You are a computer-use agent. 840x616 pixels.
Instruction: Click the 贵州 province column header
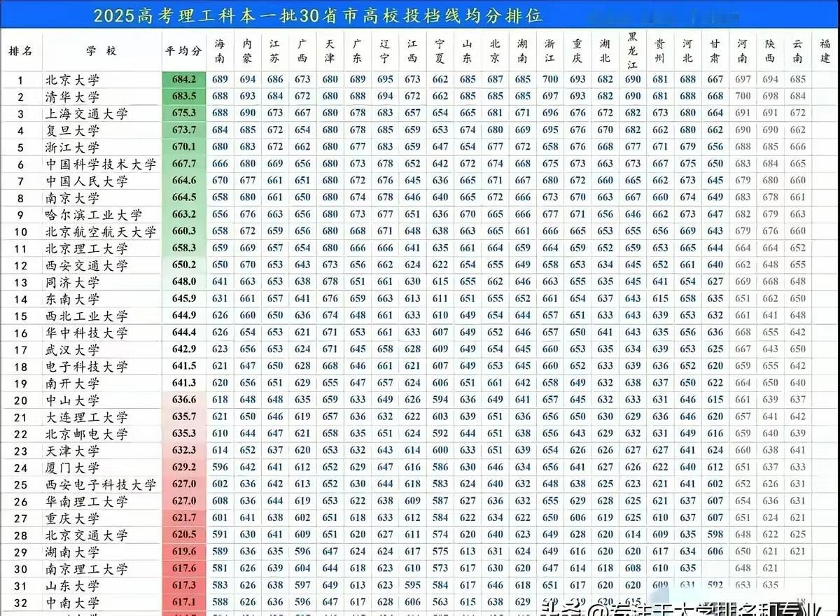tap(660, 51)
